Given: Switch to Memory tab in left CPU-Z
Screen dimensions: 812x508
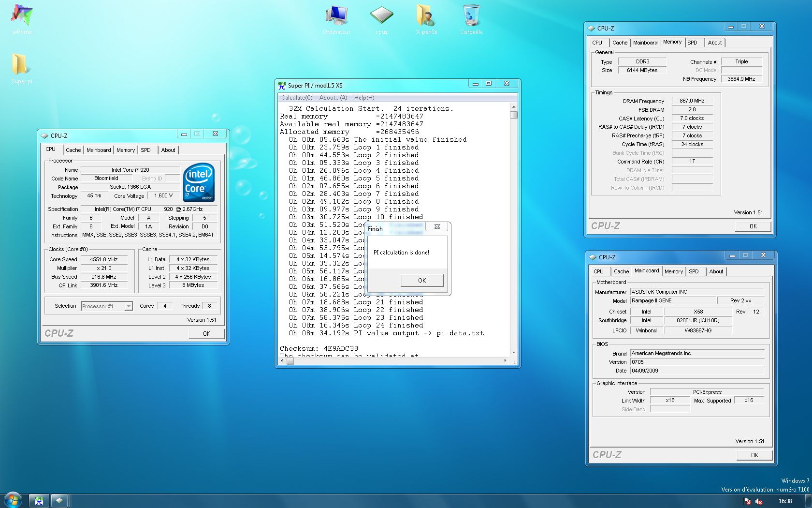Looking at the screenshot, I should [x=126, y=150].
